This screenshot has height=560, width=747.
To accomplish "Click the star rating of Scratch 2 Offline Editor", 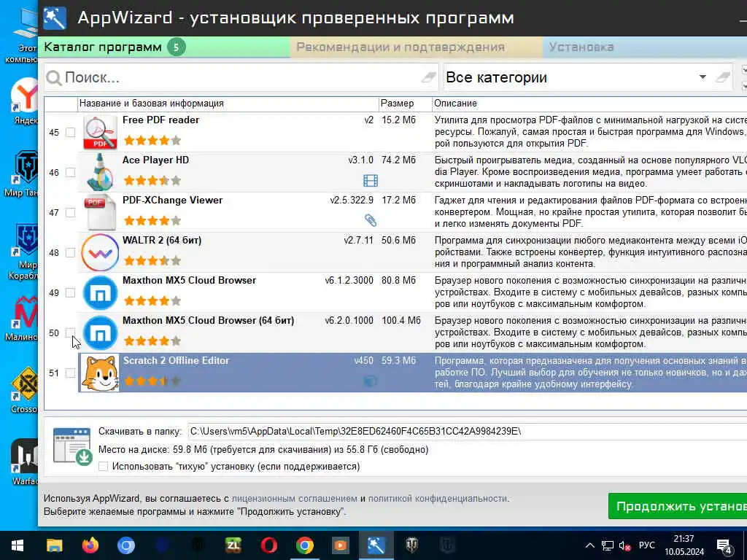I will tap(152, 381).
